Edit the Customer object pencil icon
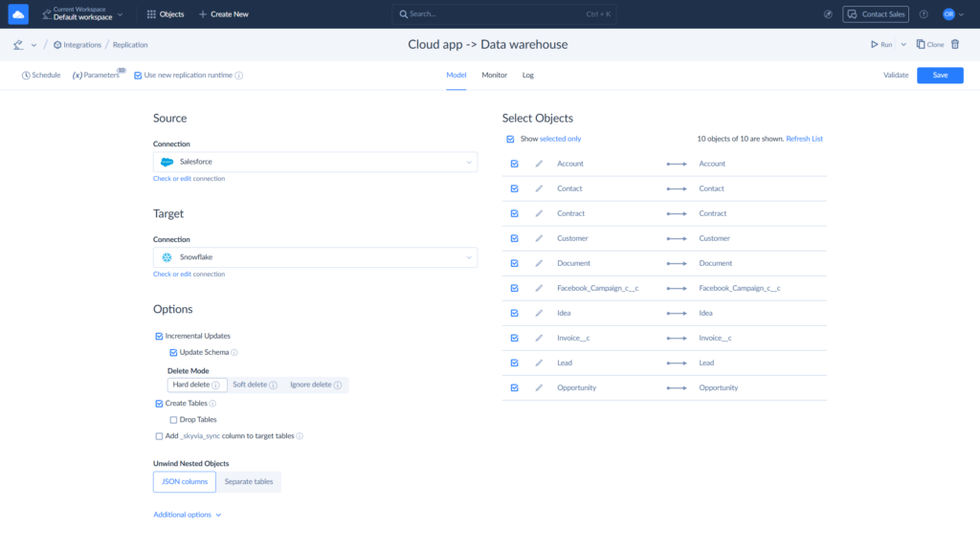Screen dimensions: 980x551 (539, 238)
